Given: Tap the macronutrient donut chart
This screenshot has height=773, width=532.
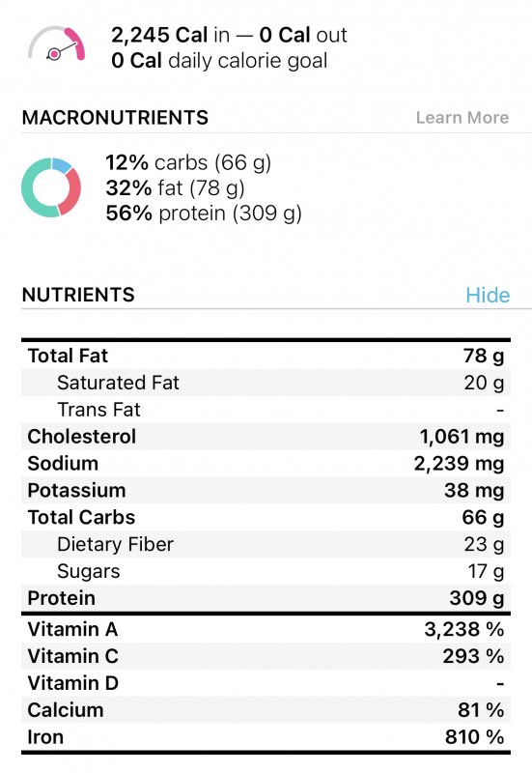Looking at the screenshot, I should click(x=51, y=187).
